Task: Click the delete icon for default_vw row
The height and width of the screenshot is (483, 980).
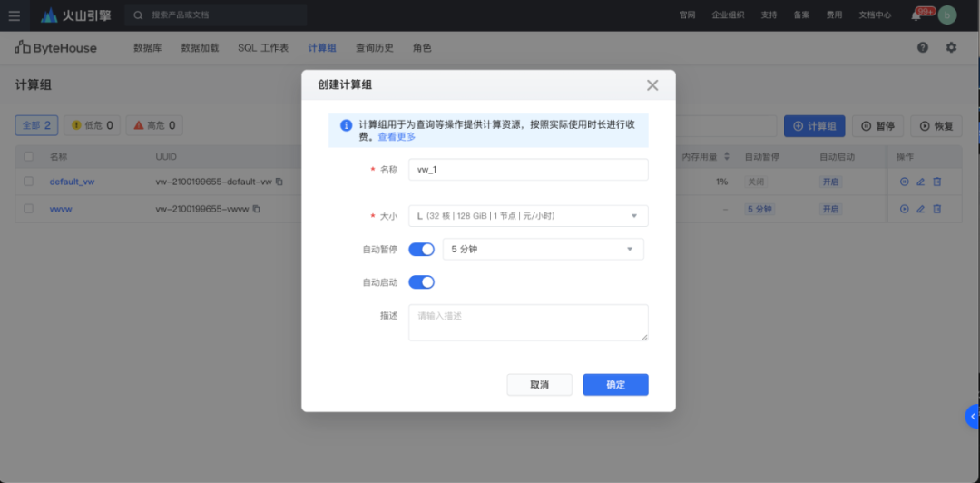Action: point(936,182)
